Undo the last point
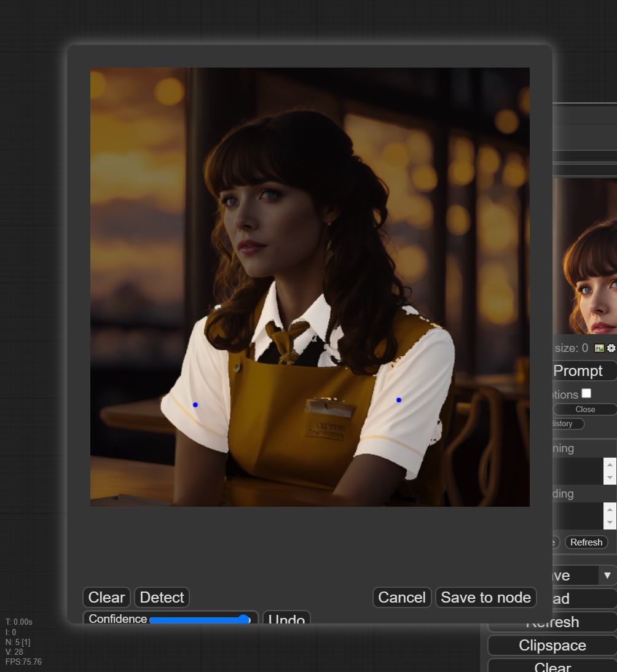 tap(286, 618)
